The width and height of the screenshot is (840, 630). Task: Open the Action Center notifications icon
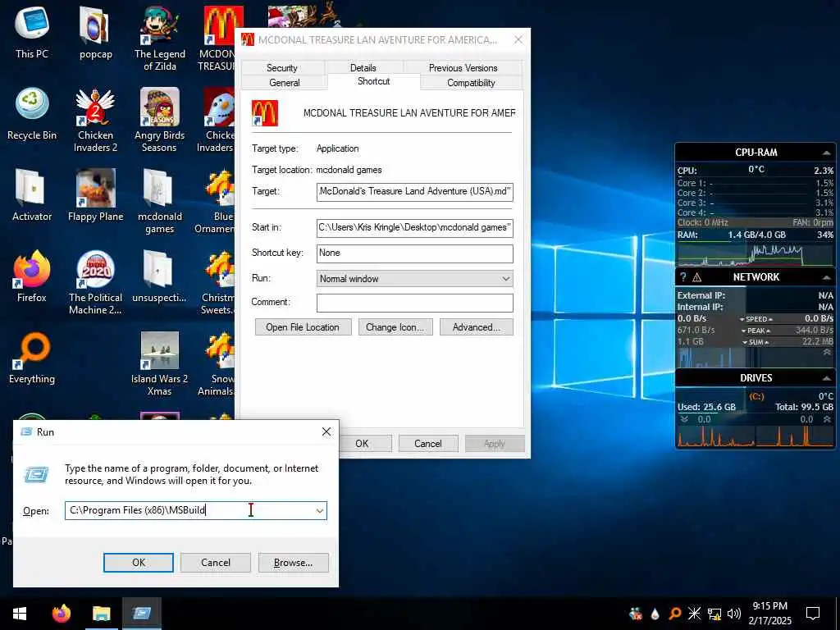point(813,614)
